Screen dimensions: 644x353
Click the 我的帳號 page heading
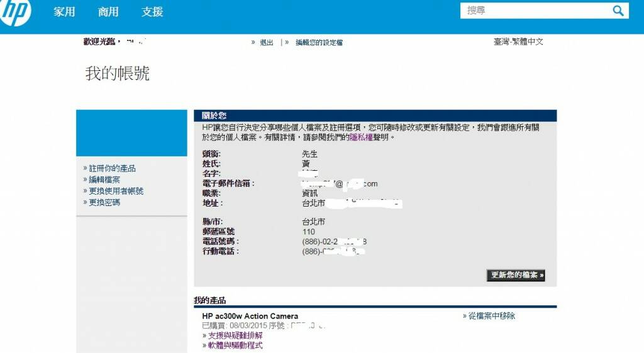[x=118, y=73]
